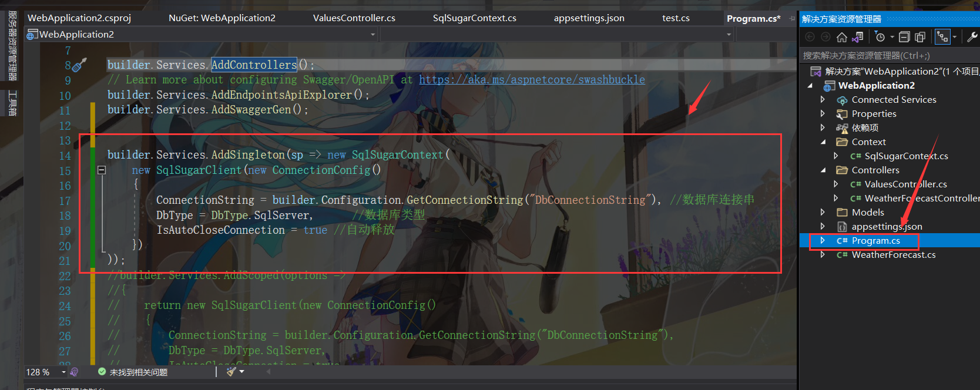Place cursor on AddControllers in line 8

pos(254,65)
